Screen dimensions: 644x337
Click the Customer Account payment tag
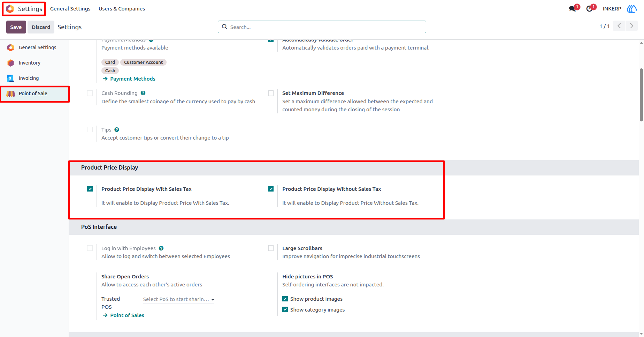[x=143, y=62]
